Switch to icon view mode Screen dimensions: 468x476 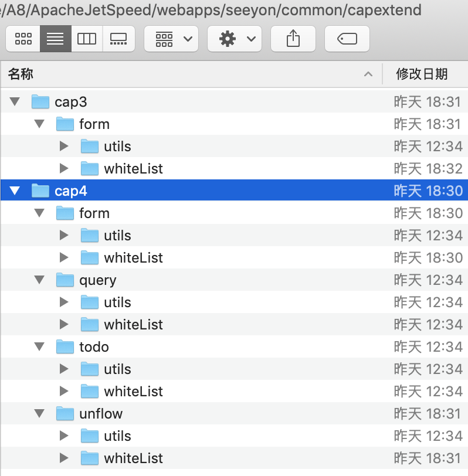click(23, 39)
